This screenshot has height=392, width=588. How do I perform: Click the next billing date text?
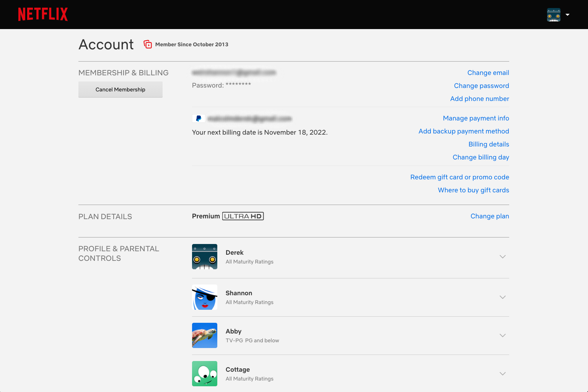260,132
